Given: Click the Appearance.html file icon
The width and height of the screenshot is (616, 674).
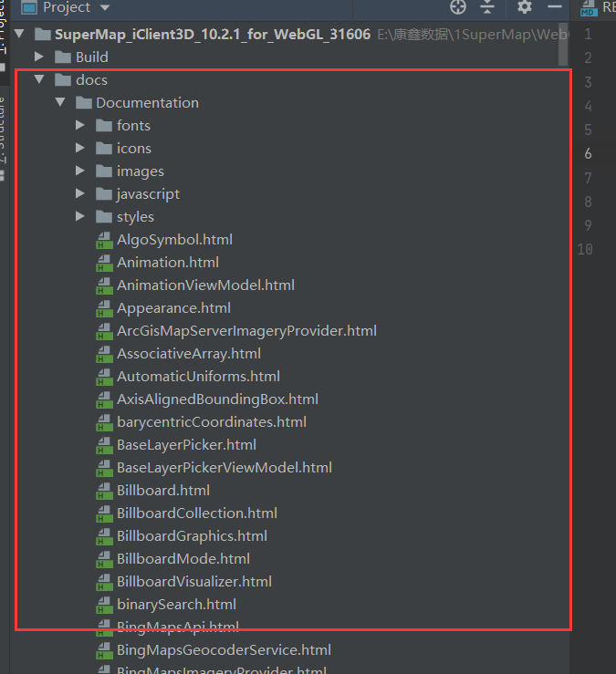Looking at the screenshot, I should pos(104,308).
